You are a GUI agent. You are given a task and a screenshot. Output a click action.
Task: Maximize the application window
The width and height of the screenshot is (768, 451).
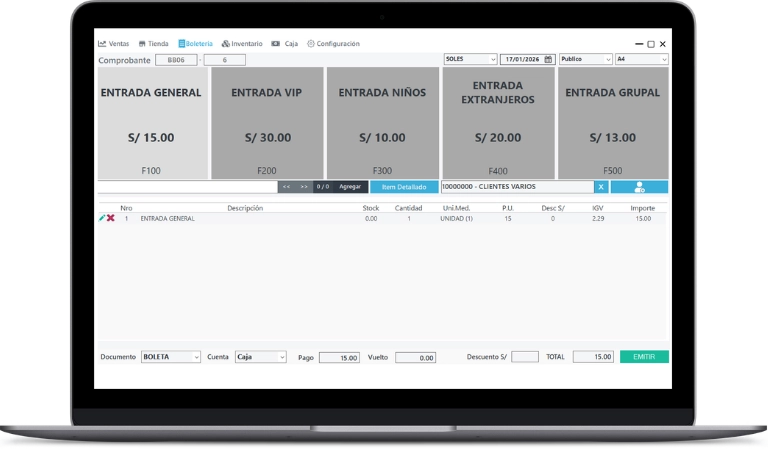point(651,44)
